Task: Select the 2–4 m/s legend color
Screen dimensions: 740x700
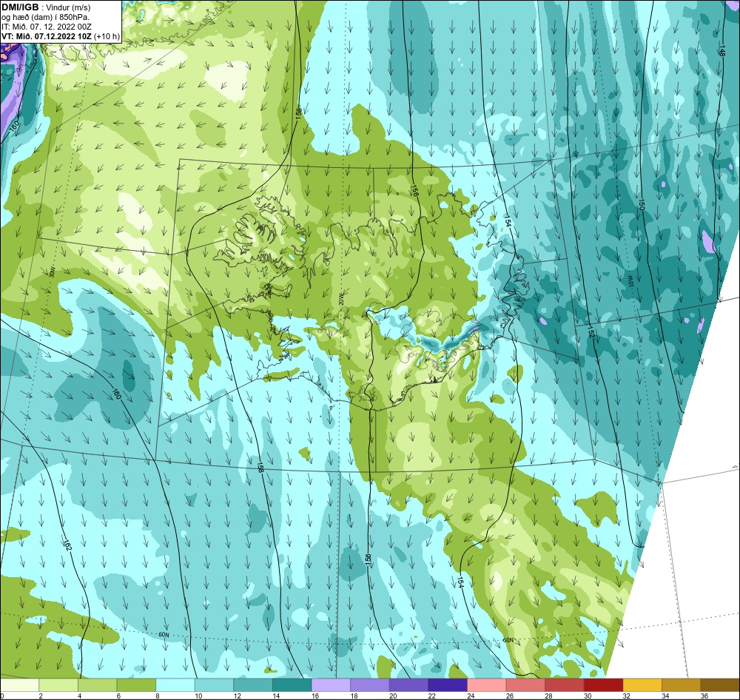Action: point(58,685)
